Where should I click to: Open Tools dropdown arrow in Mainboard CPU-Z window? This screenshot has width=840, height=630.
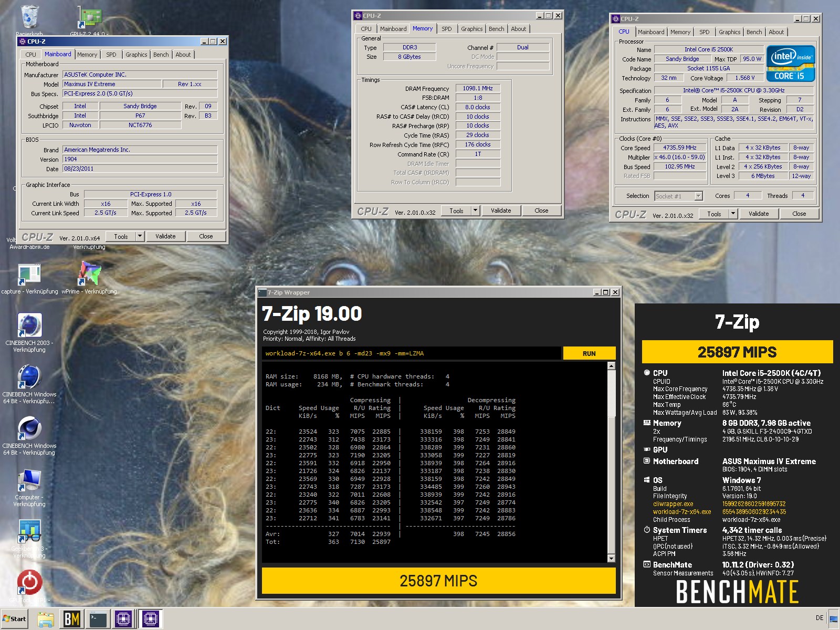point(140,236)
